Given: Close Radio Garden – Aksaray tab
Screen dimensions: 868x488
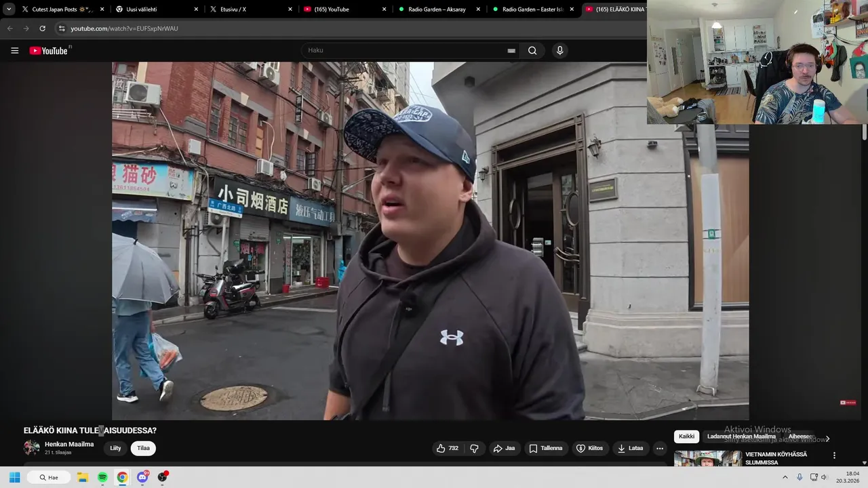Looking at the screenshot, I should tap(478, 9).
